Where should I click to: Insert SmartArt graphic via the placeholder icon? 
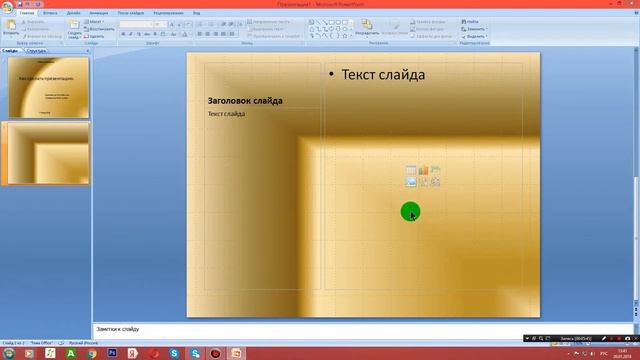[x=436, y=169]
